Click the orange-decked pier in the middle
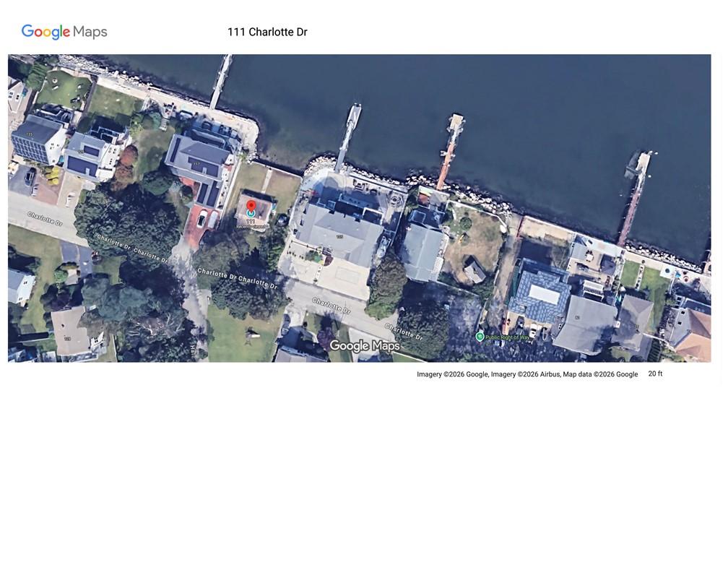 (x=450, y=152)
